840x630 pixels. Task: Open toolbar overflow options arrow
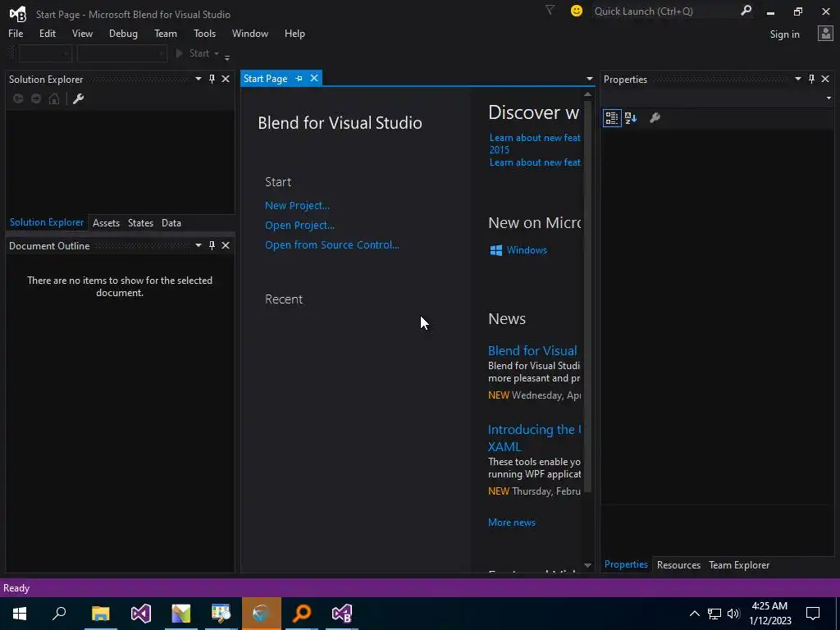(227, 57)
